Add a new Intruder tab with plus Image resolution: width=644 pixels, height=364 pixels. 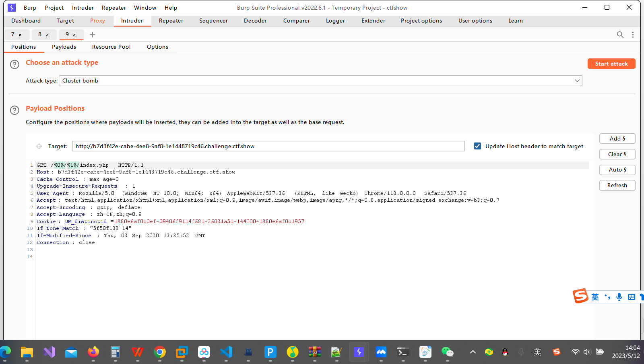tap(93, 35)
